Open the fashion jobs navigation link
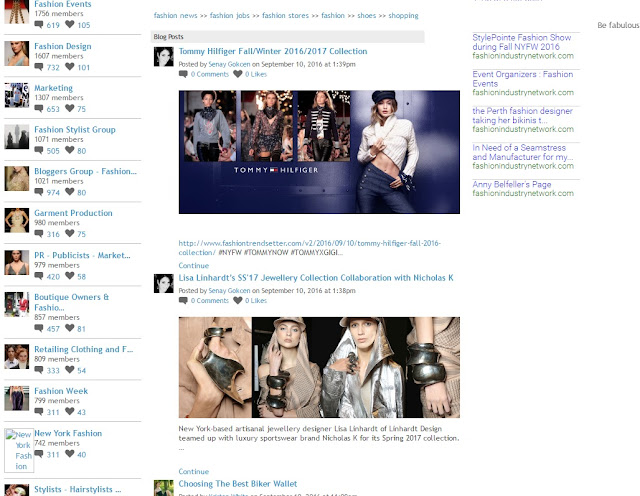The image size is (640, 496). [x=229, y=16]
